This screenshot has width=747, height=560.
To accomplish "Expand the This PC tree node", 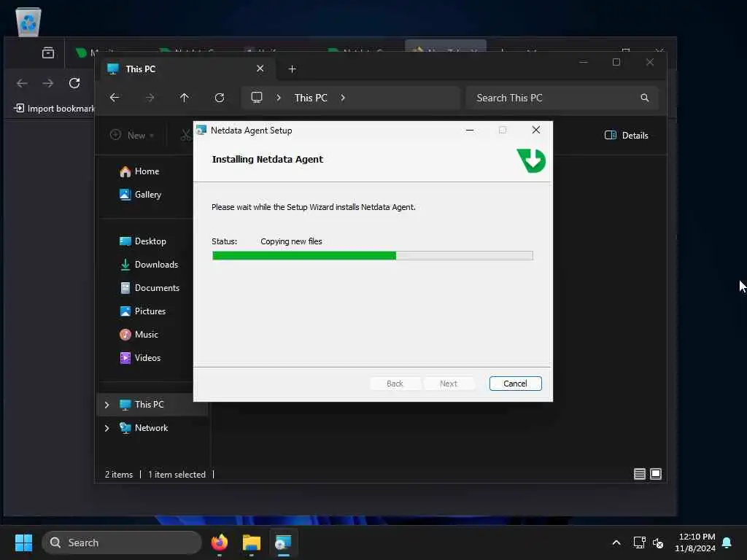I will click(x=107, y=405).
